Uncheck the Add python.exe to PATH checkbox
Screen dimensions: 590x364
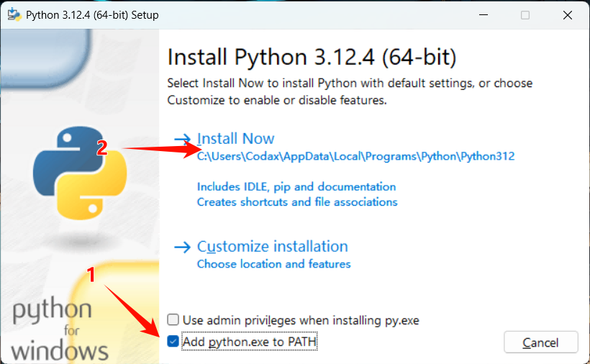[x=173, y=342]
